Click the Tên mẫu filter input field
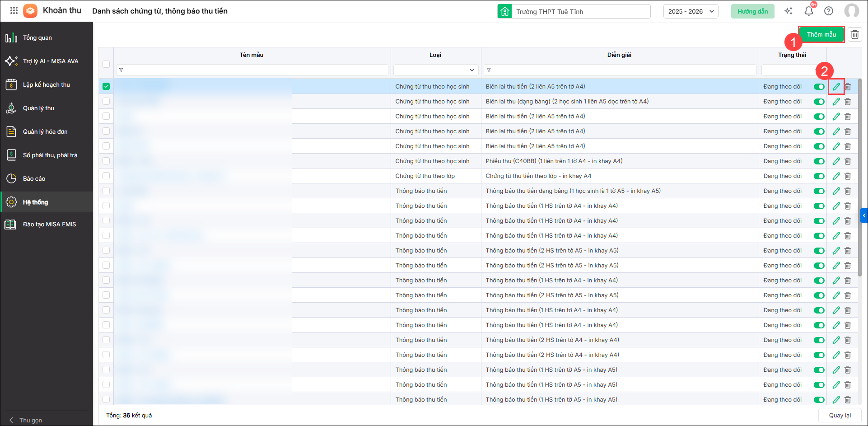Screen dimensions: 868x426 252,70
